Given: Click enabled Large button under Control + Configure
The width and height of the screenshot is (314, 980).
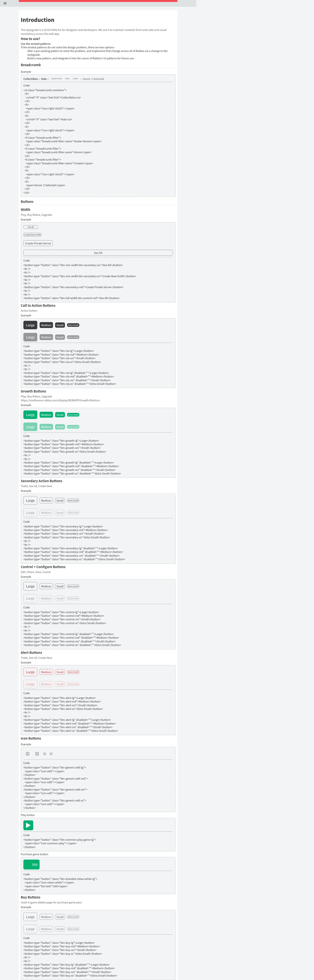Looking at the screenshot, I should tap(30, 586).
